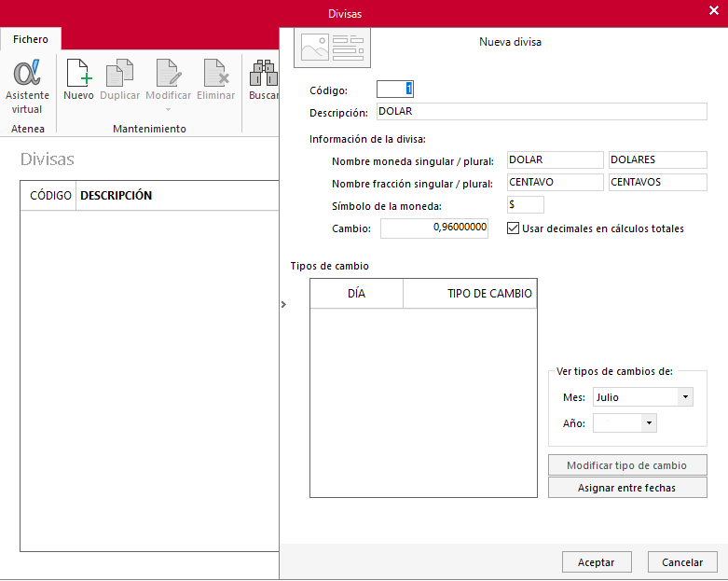This screenshot has height=581, width=728.
Task: Click the Aceptar button
Action: tap(597, 562)
